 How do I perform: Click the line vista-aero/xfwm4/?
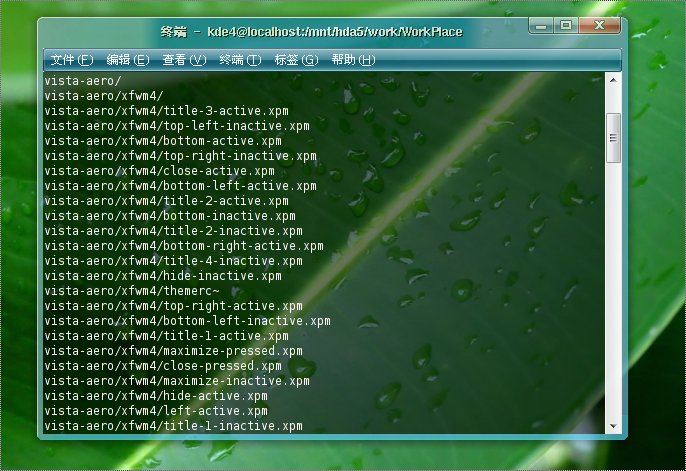tap(104, 96)
